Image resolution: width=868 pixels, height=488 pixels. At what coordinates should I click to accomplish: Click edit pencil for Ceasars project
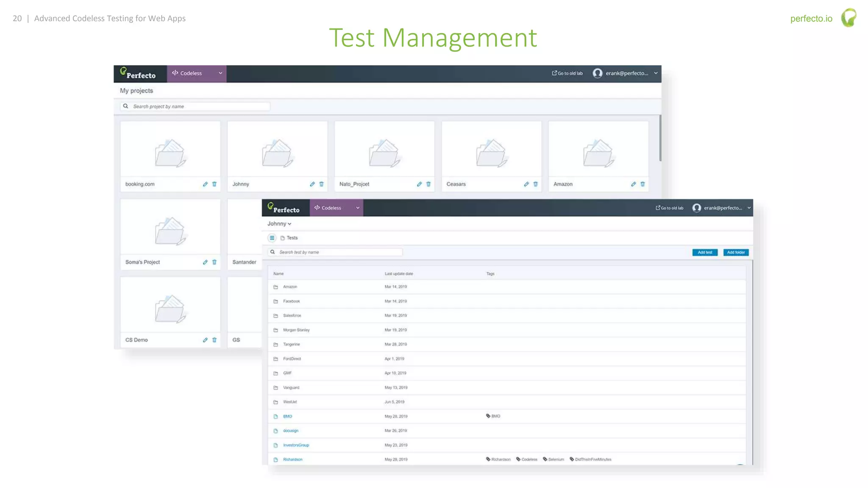tap(526, 184)
